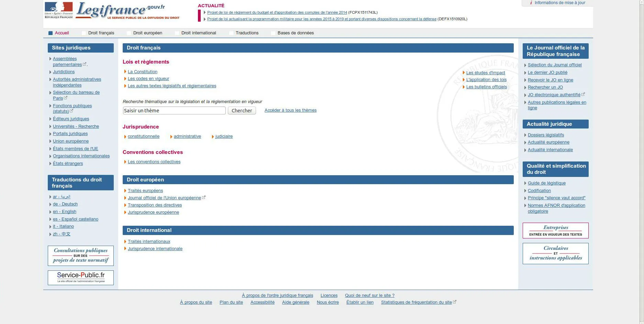Open the Les codes en vigueur link
Viewport: 644px width, 324px height.
[148, 79]
